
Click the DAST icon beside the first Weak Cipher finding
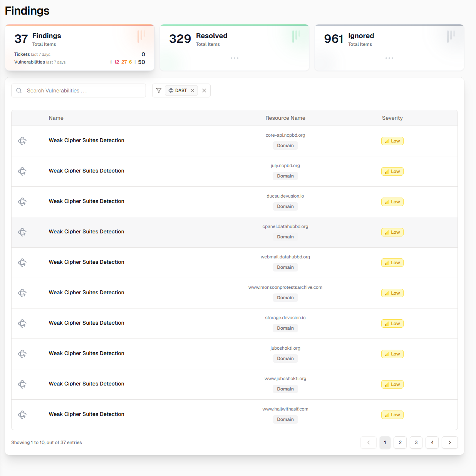pyautogui.click(x=22, y=141)
